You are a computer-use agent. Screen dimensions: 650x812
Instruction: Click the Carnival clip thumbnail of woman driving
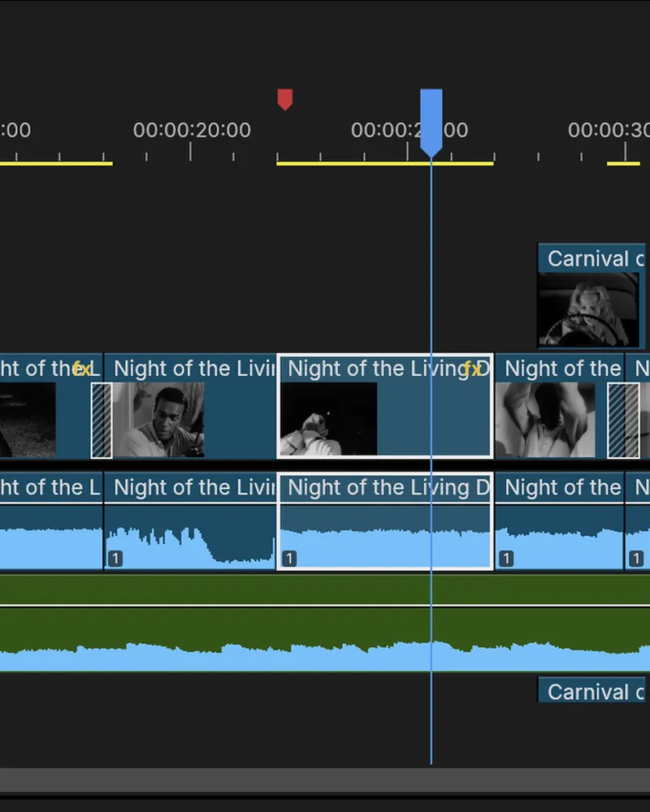(588, 310)
